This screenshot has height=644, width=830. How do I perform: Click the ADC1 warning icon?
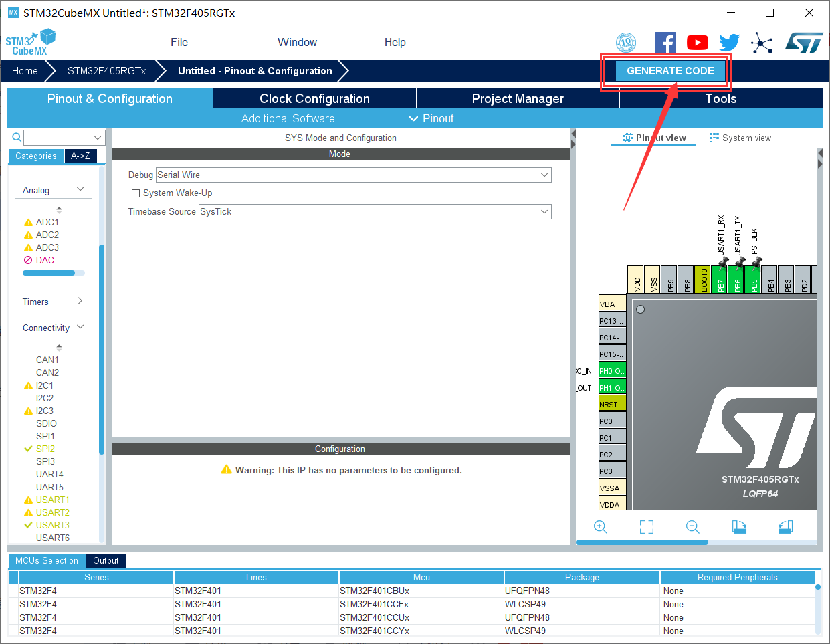coord(28,223)
